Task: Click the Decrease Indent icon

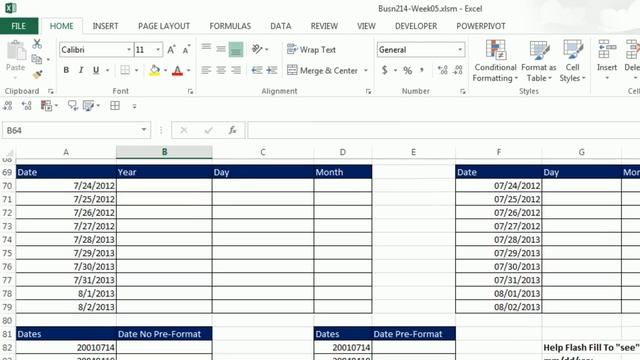Action: [x=257, y=70]
